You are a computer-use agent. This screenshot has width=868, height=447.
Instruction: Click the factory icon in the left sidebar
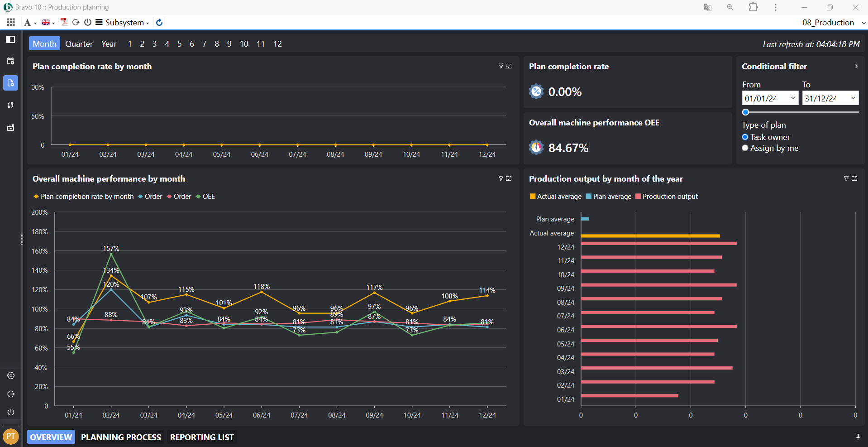pyautogui.click(x=11, y=128)
